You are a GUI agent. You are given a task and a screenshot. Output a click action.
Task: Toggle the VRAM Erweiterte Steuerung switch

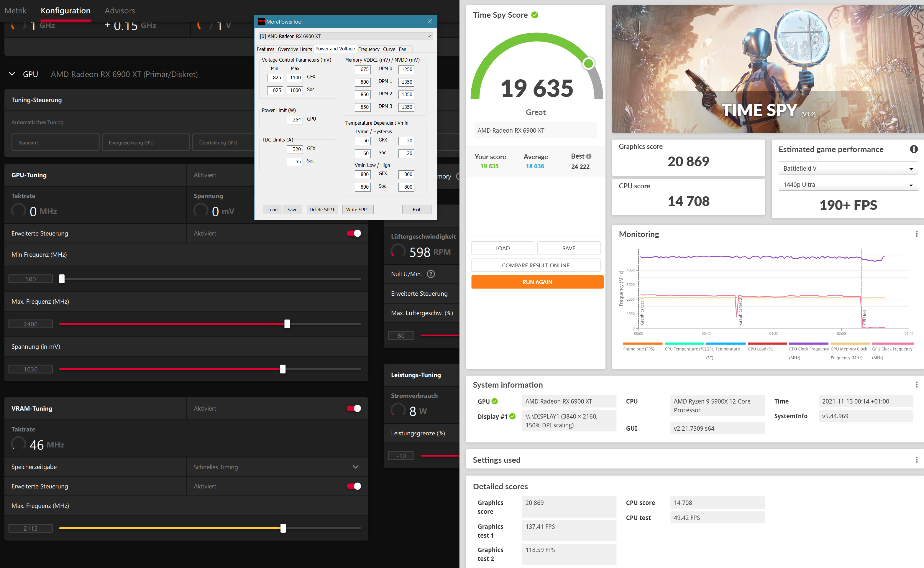354,486
